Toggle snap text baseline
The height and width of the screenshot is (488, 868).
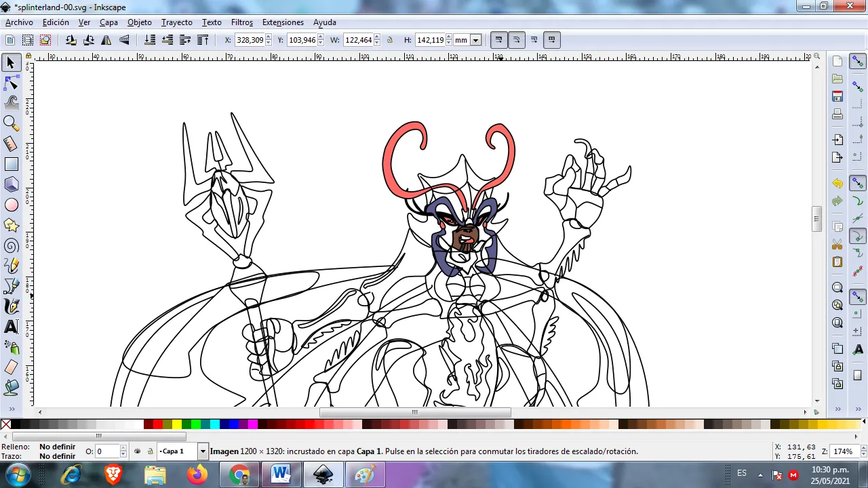tap(858, 350)
